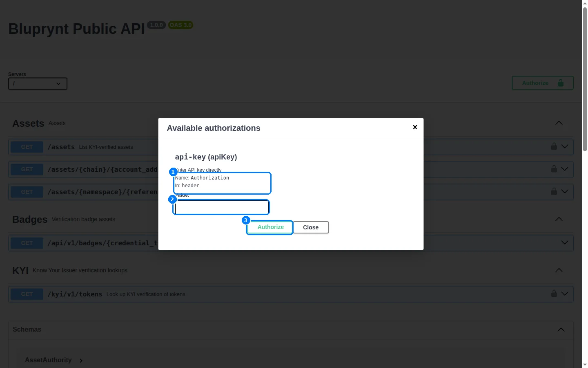Viewport: 588px width, 368px height.
Task: Expand the /kyi/v1/tokens endpoint chevron
Action: click(565, 294)
